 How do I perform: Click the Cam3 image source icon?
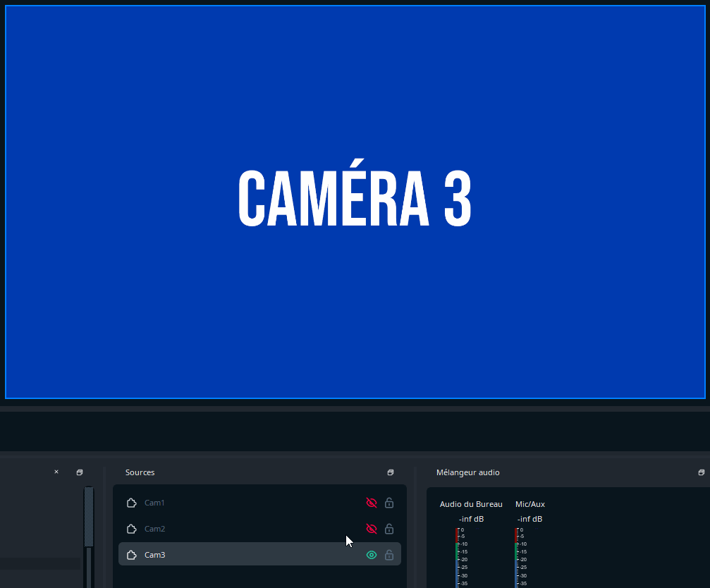coord(131,555)
